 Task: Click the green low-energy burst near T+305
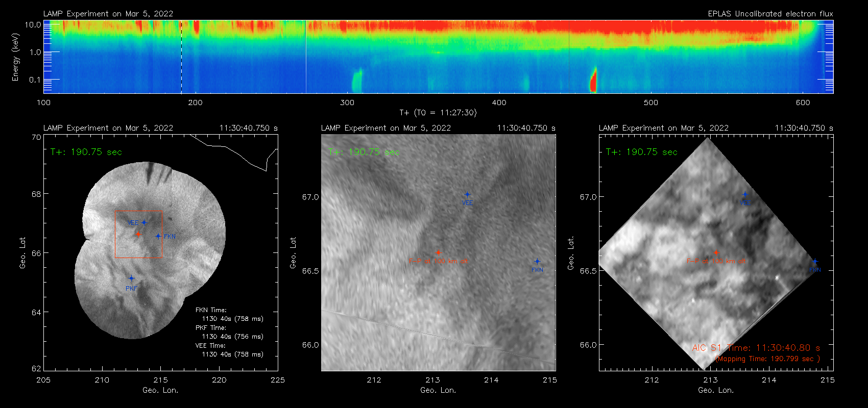point(357,82)
